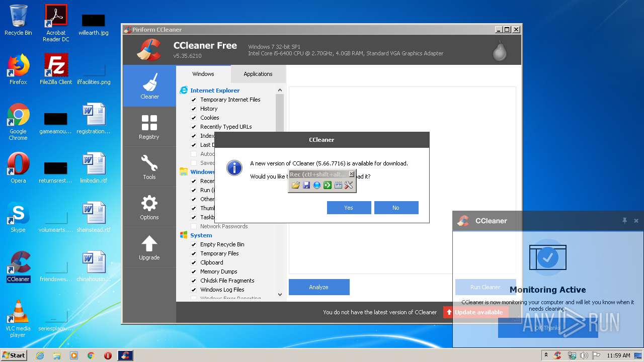Uncheck Internet Explorer History checkbox
This screenshot has width=644, height=362.
pyautogui.click(x=194, y=109)
